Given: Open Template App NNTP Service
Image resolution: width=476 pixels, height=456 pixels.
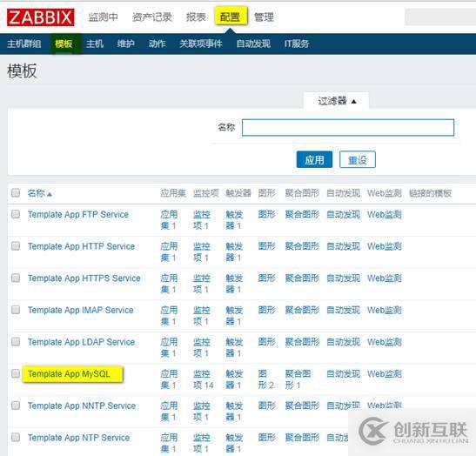Looking at the screenshot, I should (82, 406).
